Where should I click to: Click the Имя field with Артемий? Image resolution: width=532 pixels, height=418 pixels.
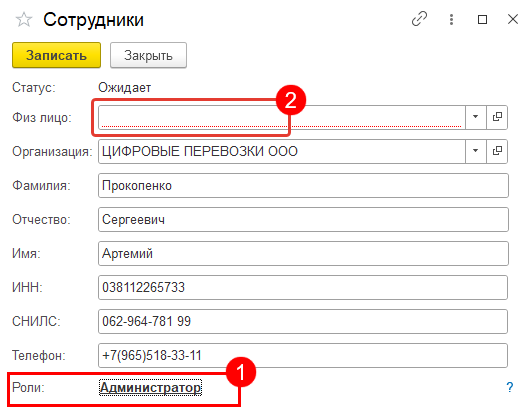click(x=303, y=253)
